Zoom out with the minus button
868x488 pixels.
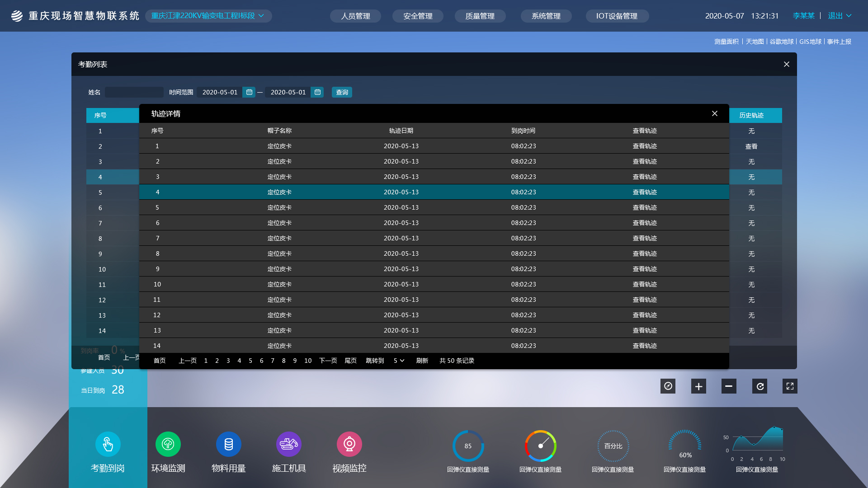(x=729, y=386)
